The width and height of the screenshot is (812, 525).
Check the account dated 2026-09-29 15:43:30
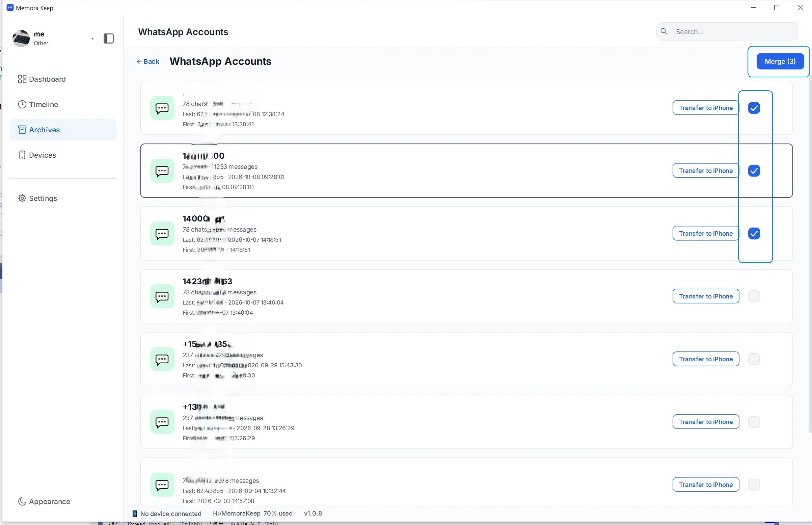[x=754, y=359]
